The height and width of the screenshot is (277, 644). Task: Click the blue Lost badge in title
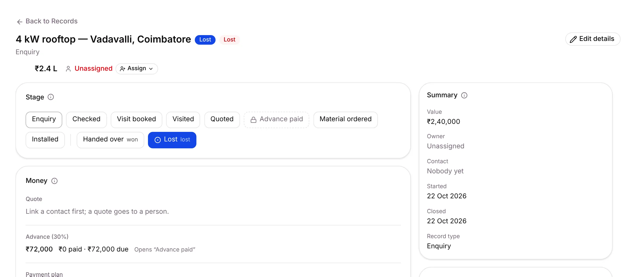(205, 40)
